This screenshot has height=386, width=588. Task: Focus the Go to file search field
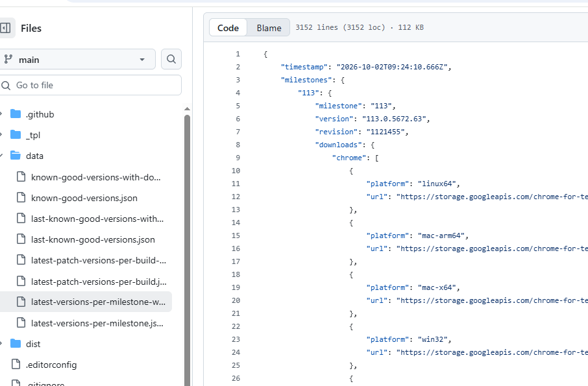(91, 85)
